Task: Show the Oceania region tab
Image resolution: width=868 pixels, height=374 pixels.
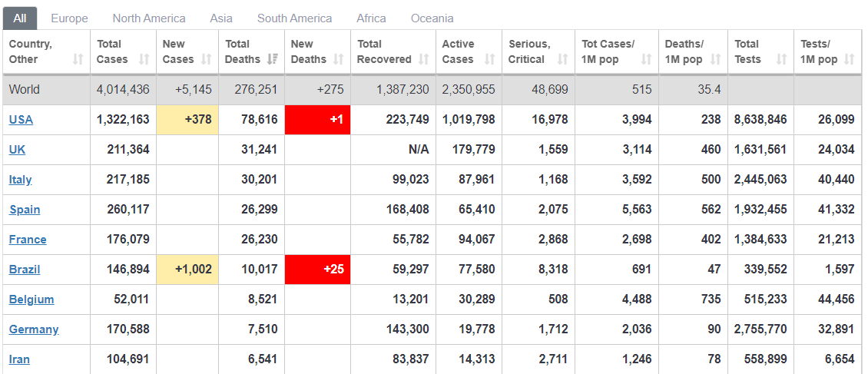Action: [x=432, y=18]
